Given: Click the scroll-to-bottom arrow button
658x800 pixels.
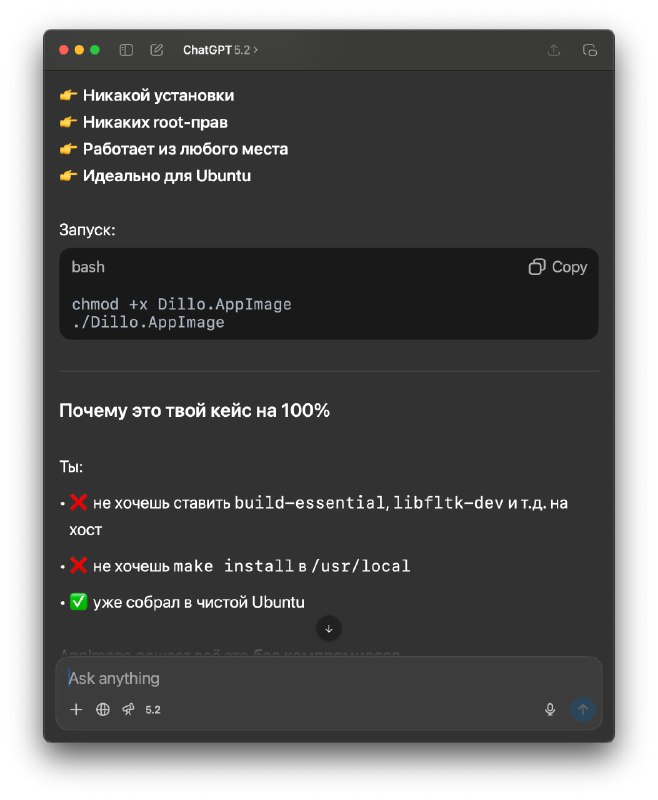Looking at the screenshot, I should click(329, 629).
